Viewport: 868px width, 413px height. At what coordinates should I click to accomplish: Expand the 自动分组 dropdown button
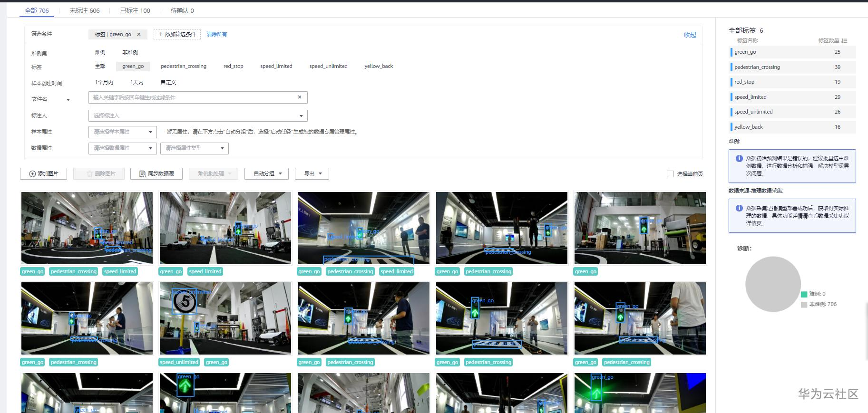266,173
